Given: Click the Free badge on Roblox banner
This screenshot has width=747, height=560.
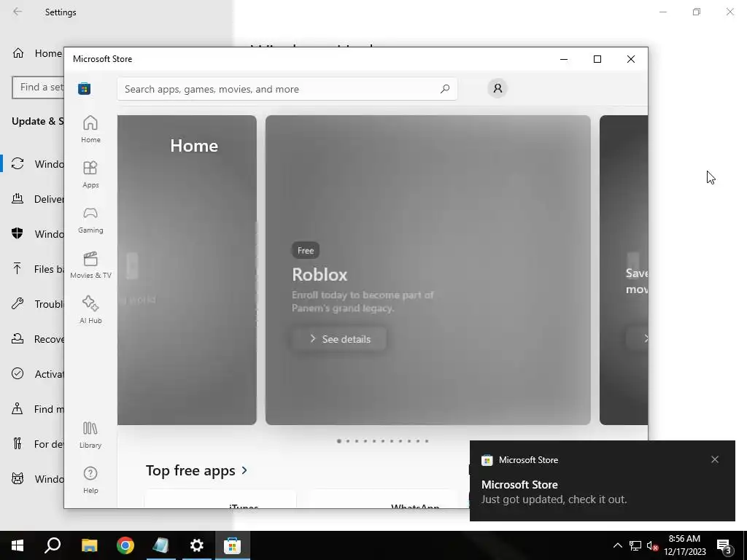Looking at the screenshot, I should 306,251.
